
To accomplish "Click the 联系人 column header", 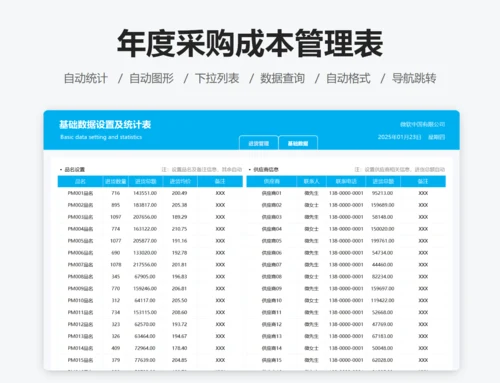I will (x=311, y=181).
